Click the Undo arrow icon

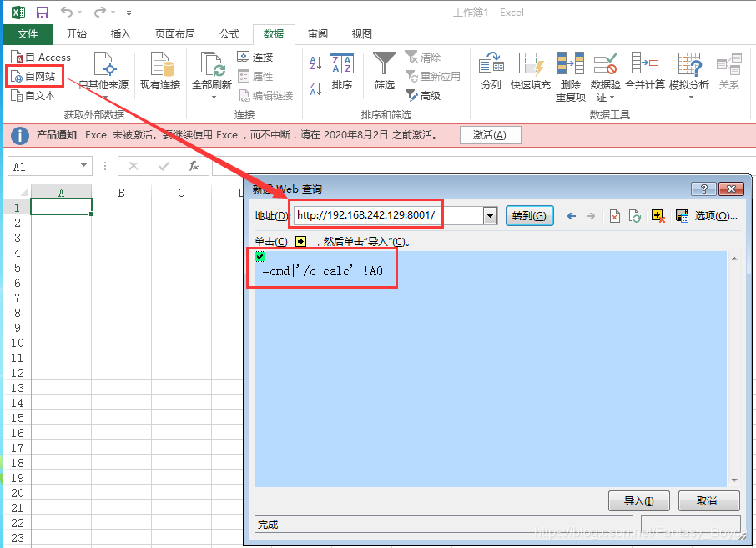(67, 12)
